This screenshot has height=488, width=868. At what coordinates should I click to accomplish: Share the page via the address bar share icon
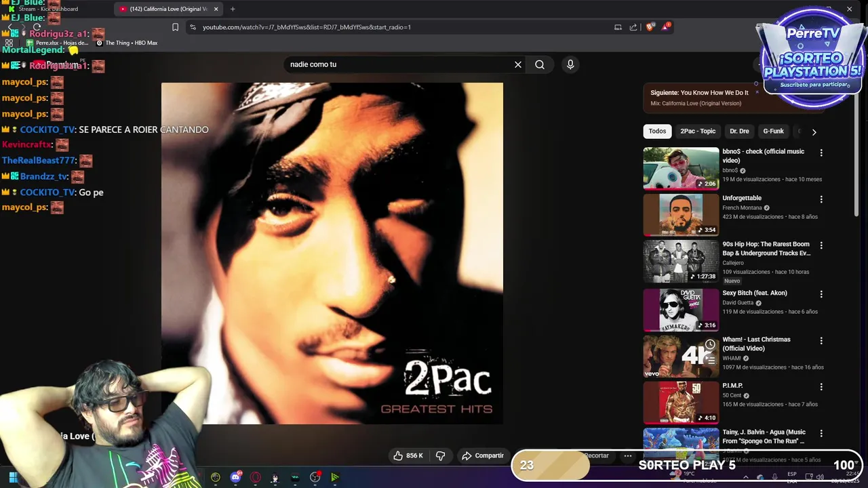coord(633,27)
